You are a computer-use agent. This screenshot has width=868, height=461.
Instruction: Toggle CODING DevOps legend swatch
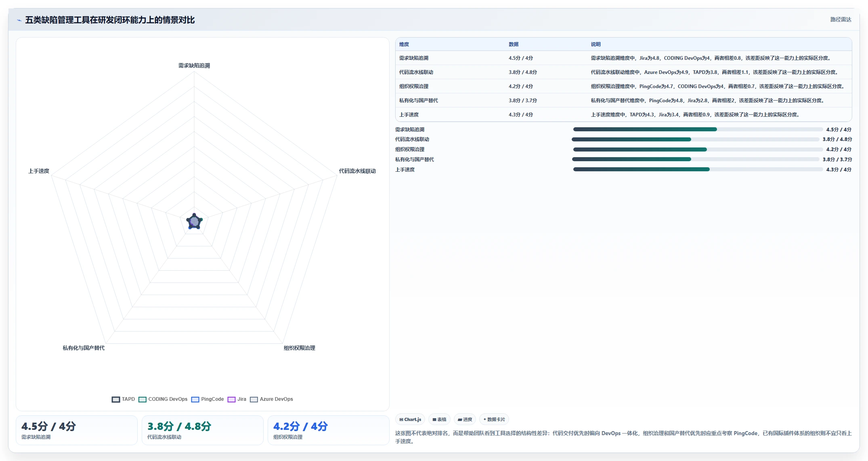pyautogui.click(x=143, y=400)
